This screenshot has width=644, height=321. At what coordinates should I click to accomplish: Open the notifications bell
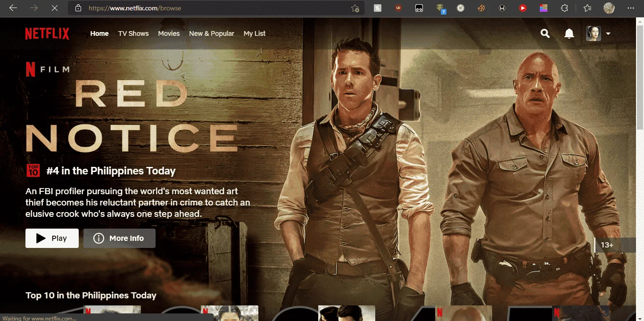pyautogui.click(x=569, y=33)
